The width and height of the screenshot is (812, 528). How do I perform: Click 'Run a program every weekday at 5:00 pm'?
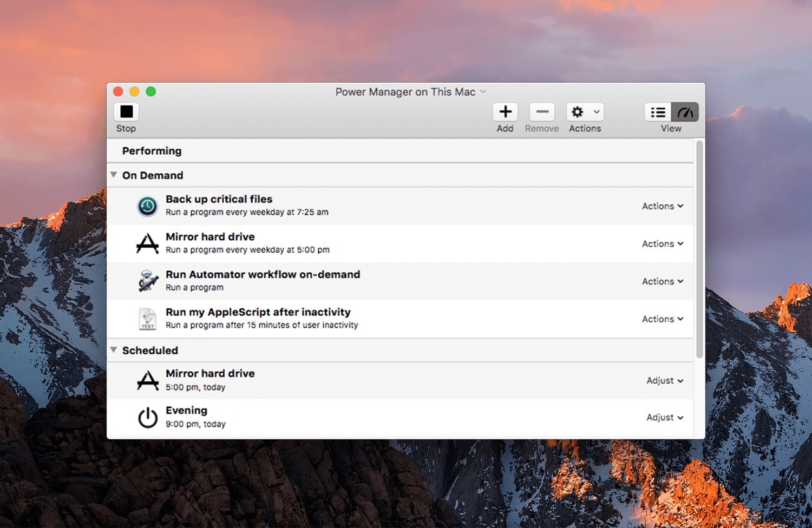247,250
